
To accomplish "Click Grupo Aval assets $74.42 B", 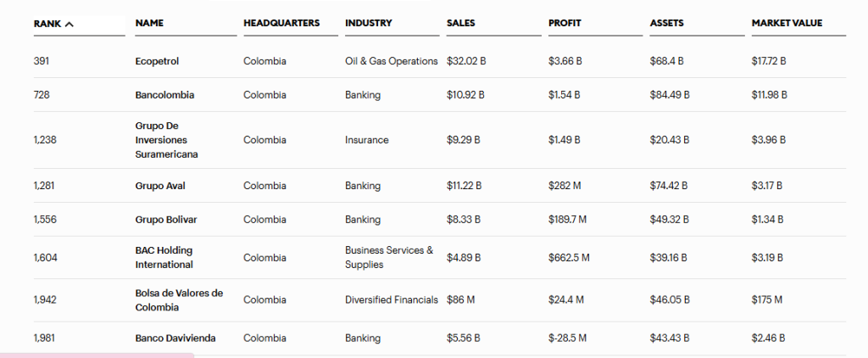I will (669, 186).
